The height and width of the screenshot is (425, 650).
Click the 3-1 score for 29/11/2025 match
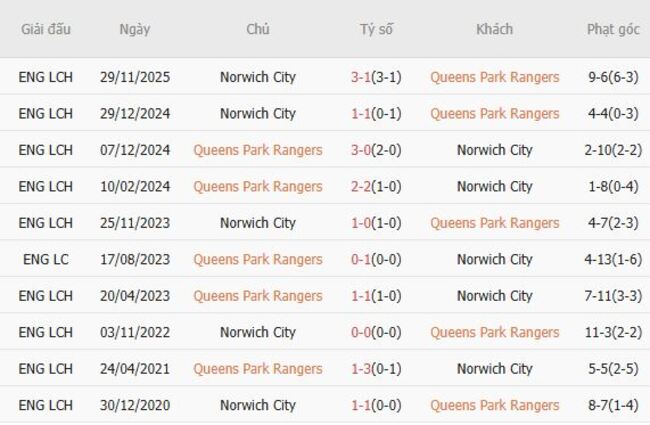click(362, 77)
